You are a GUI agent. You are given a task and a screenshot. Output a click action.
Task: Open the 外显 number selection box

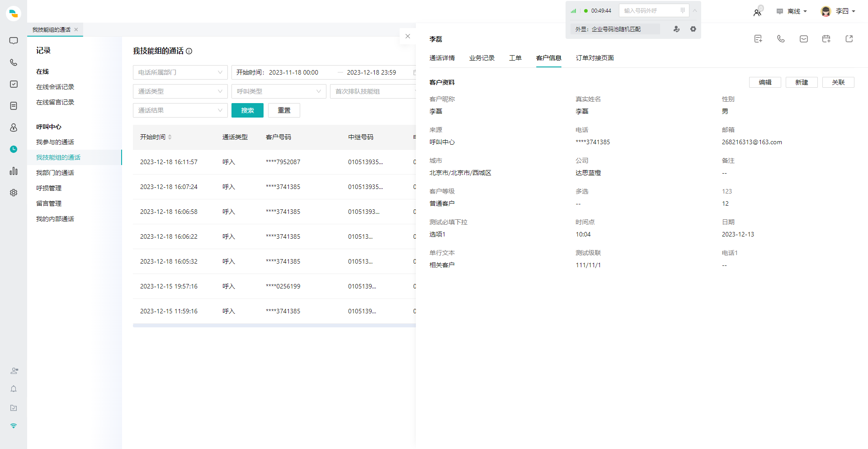pyautogui.click(x=615, y=29)
